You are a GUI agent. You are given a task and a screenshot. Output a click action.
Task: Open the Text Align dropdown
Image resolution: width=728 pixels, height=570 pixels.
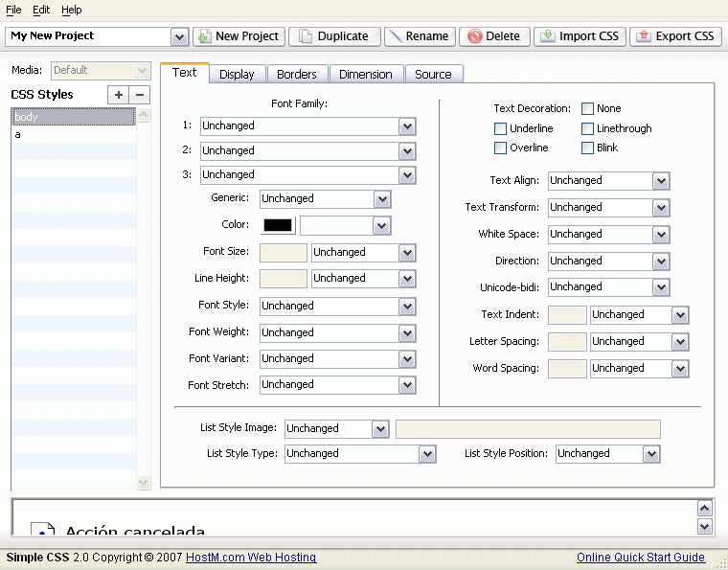(x=661, y=181)
